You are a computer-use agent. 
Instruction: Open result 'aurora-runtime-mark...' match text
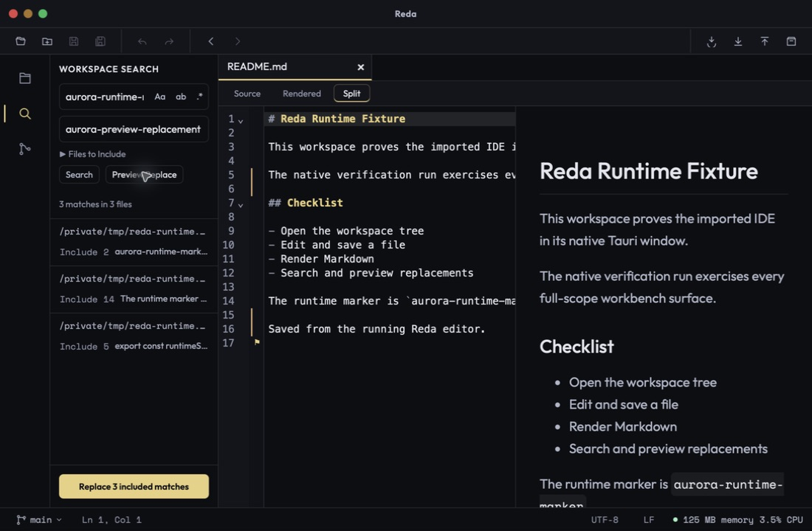pos(160,252)
